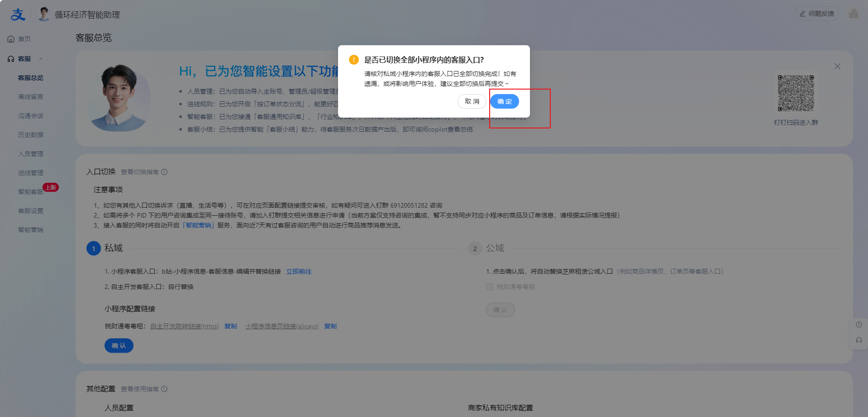868x417 pixels.
Task: Confirm with 确定 in dialog
Action: pos(504,102)
